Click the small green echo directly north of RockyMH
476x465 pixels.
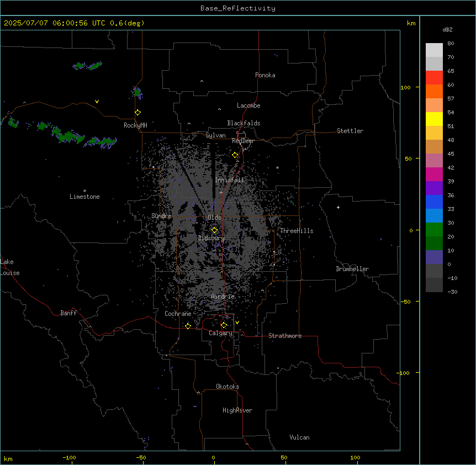137,92
